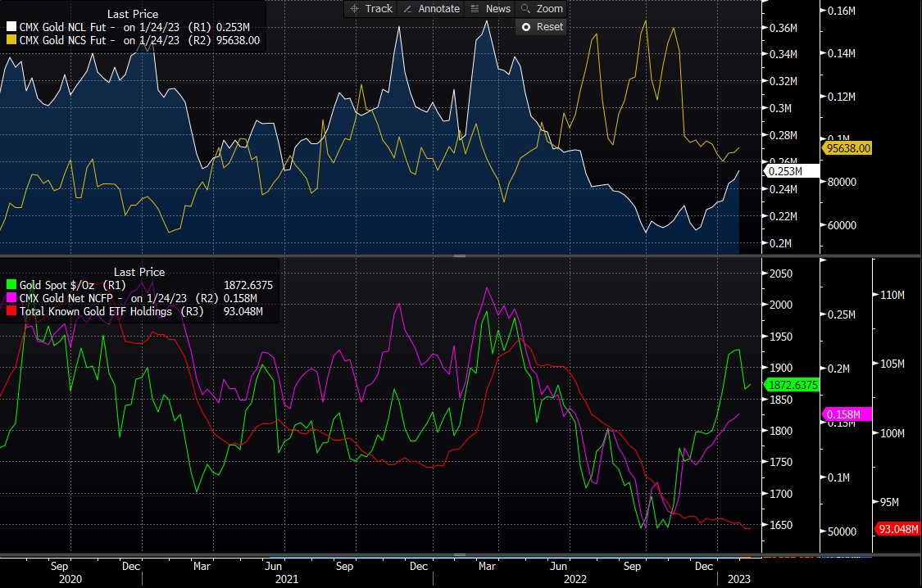The height and width of the screenshot is (588, 922).
Task: Select the CMX Gold Net NCFP legend entry
Action: 132,298
